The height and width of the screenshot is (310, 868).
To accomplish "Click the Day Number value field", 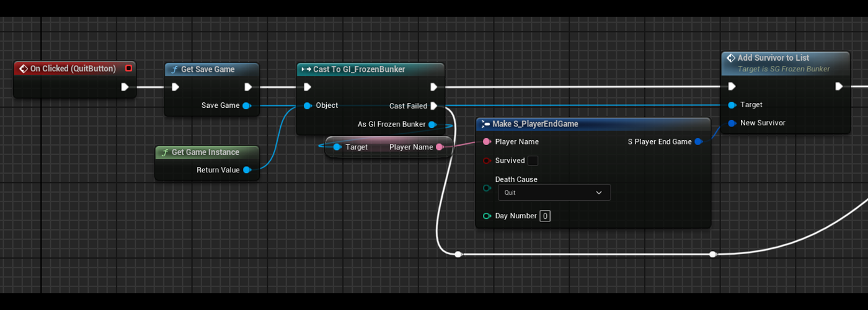I will [544, 216].
